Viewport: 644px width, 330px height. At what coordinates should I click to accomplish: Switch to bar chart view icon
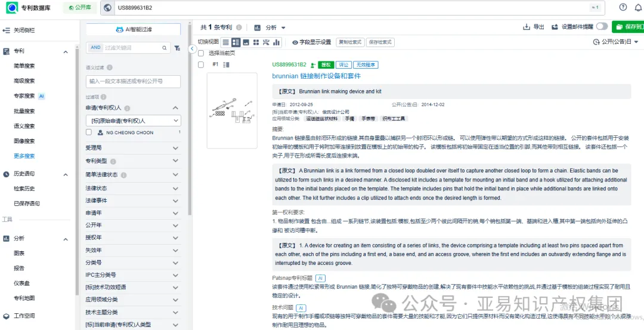(277, 42)
